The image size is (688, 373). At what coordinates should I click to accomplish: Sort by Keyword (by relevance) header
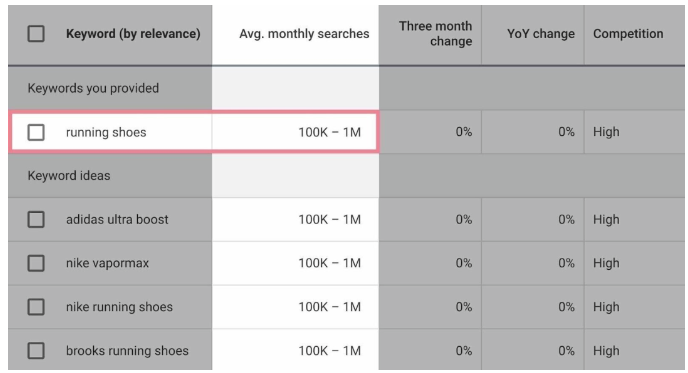(x=133, y=34)
